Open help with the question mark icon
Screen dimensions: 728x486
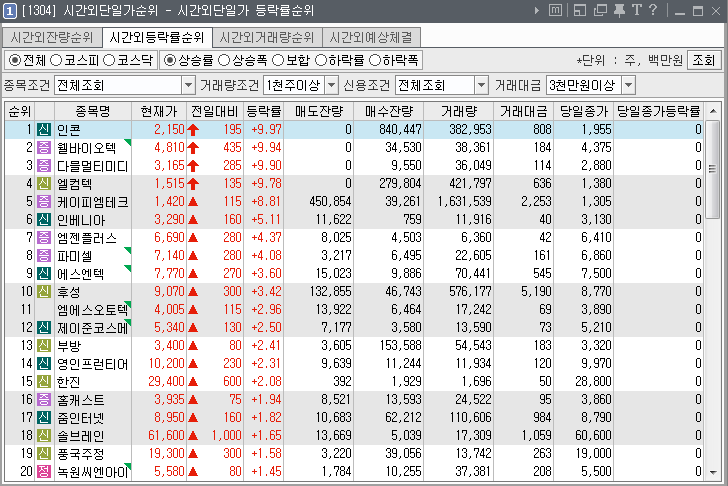[653, 10]
